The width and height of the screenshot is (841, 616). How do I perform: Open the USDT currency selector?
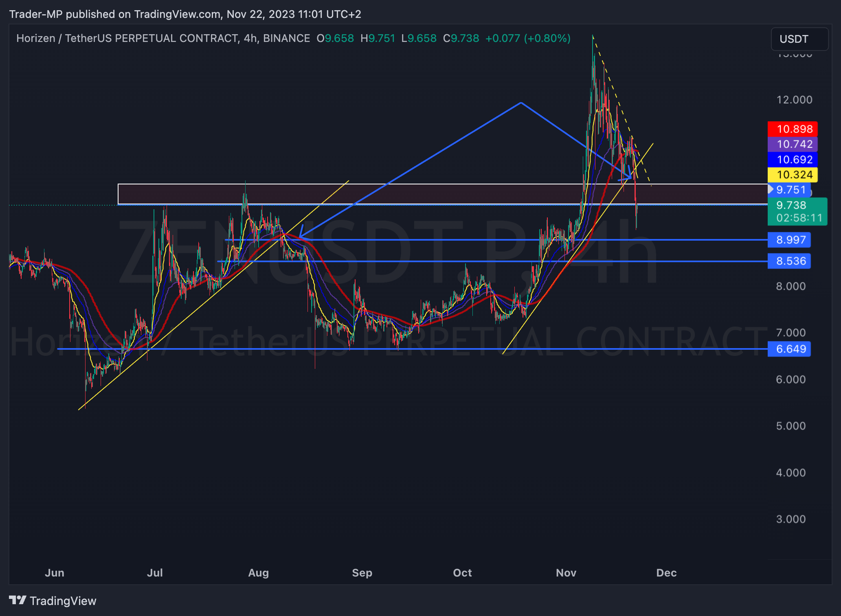pos(799,39)
